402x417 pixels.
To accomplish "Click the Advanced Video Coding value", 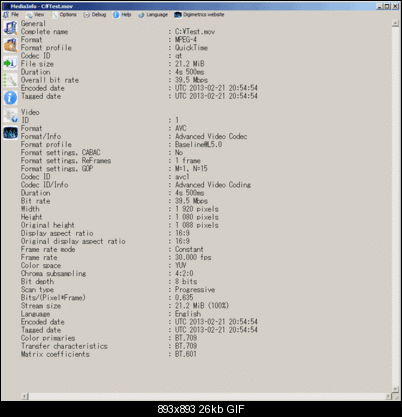I will point(213,185).
